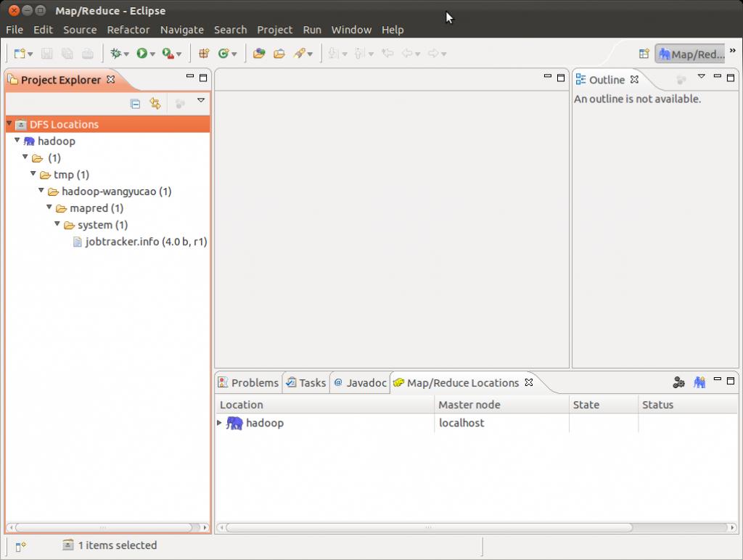
Task: Select the Map/Reduce perspective button
Action: click(691, 54)
